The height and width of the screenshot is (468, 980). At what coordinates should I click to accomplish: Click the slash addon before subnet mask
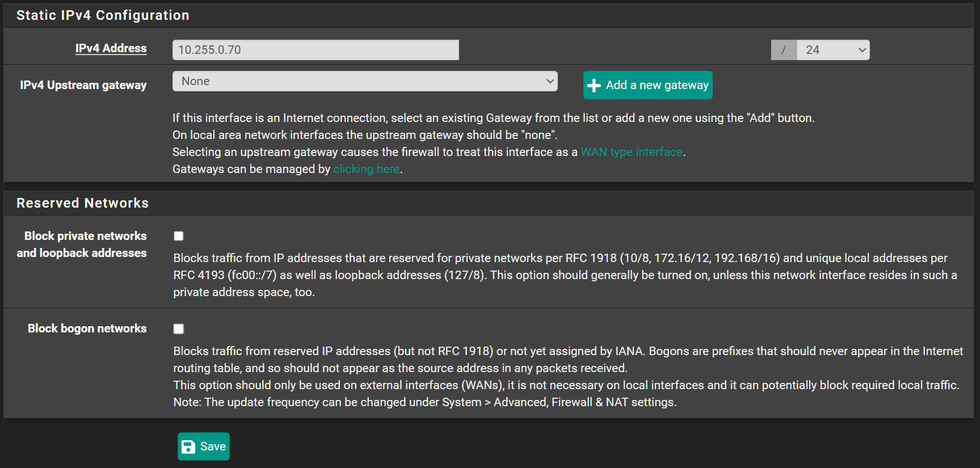[784, 50]
